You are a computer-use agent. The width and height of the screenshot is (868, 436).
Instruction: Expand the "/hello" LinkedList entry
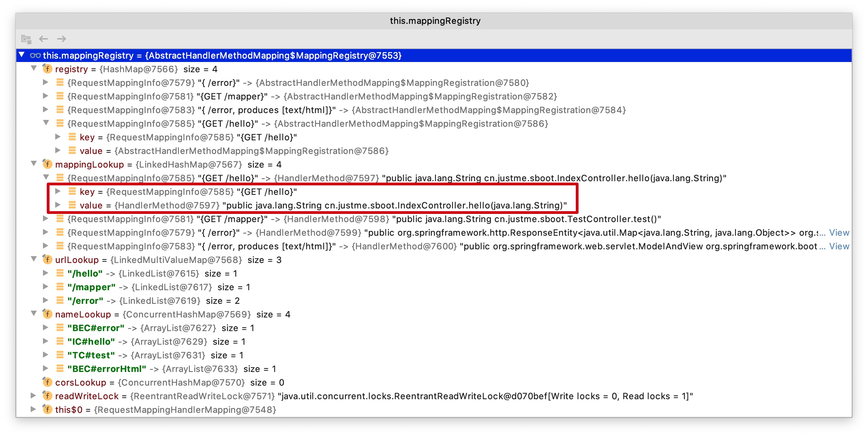click(45, 273)
